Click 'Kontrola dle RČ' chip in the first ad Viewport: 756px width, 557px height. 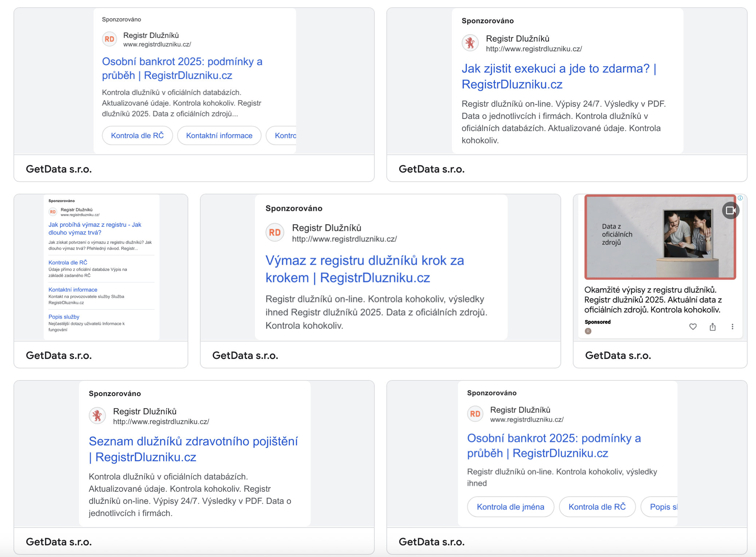tap(137, 135)
